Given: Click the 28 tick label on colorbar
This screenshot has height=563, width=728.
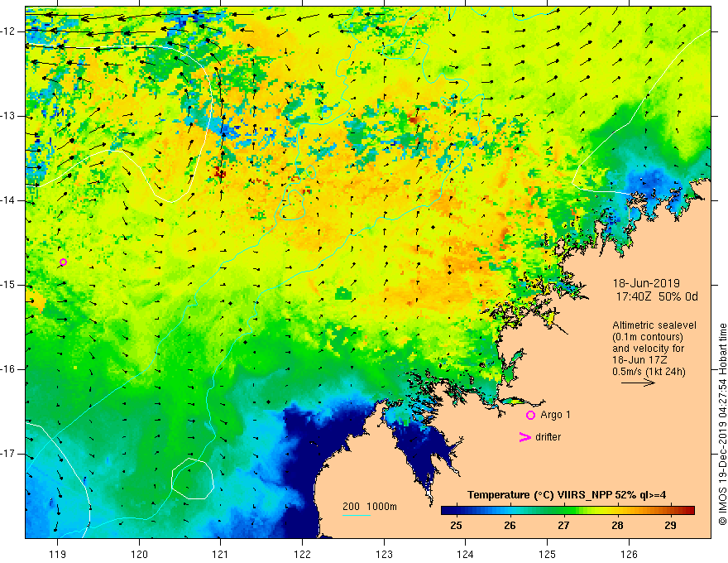Looking at the screenshot, I should coord(616,526).
